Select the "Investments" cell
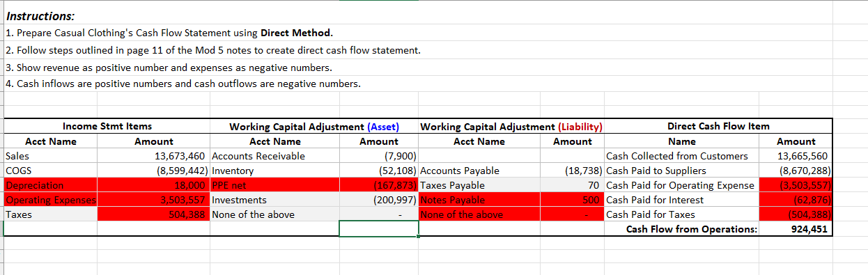This screenshot has width=868, height=275. [275, 200]
